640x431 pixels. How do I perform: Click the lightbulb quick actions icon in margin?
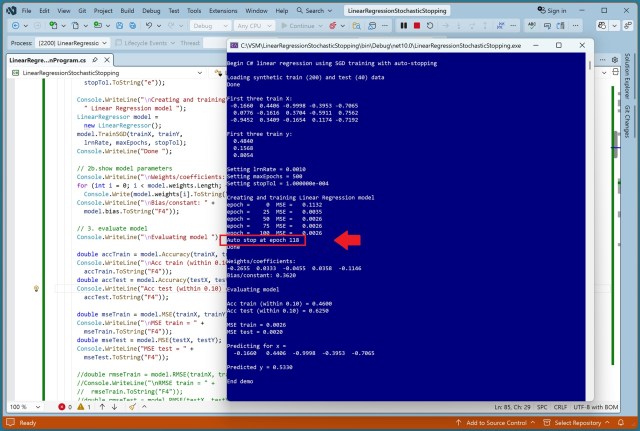(x=37, y=288)
